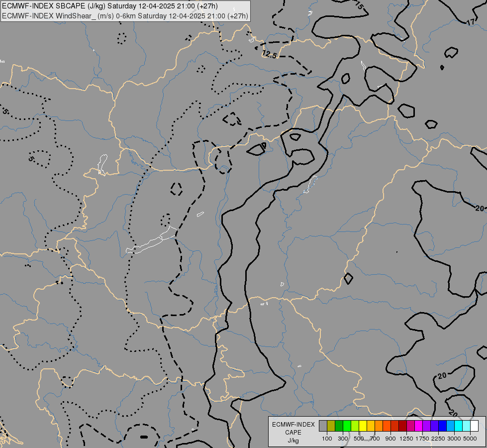Select the 1250 legend value

point(406,439)
